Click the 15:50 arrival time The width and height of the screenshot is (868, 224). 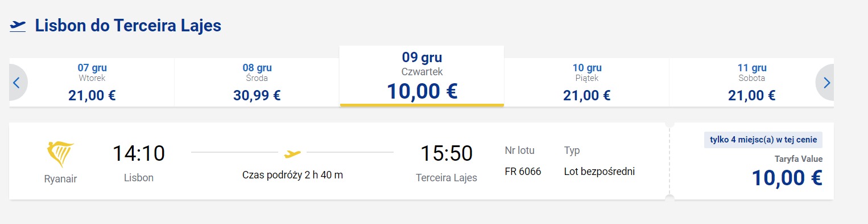[x=447, y=153]
